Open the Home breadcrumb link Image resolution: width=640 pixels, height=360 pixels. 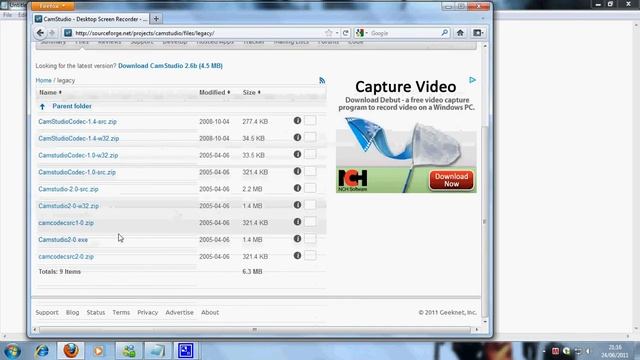(x=43, y=80)
